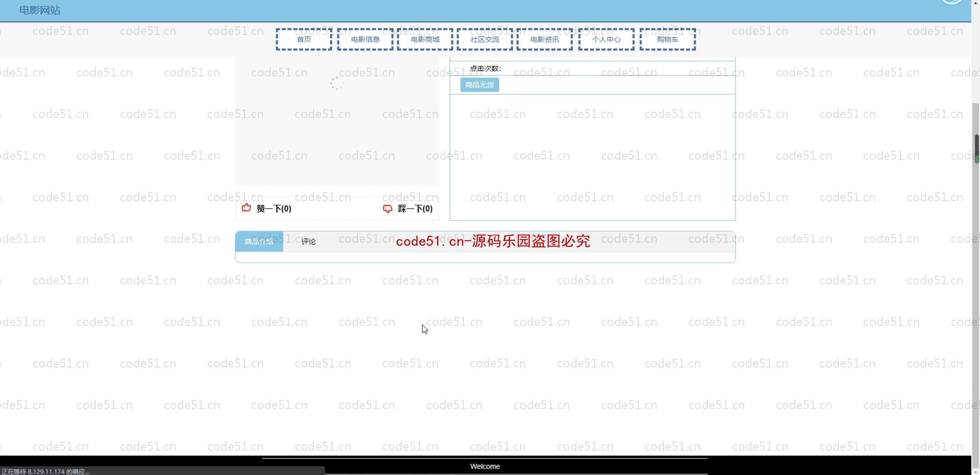Open the 电影信息 navigation item

point(365,39)
